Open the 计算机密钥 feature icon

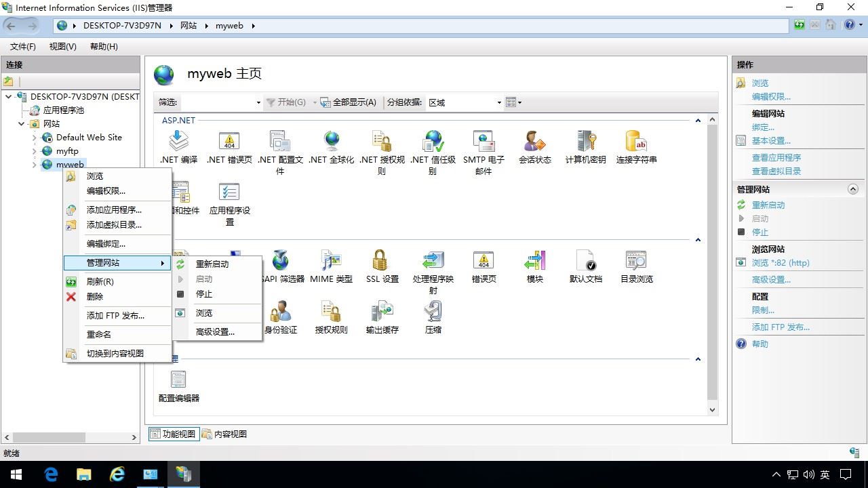click(585, 148)
